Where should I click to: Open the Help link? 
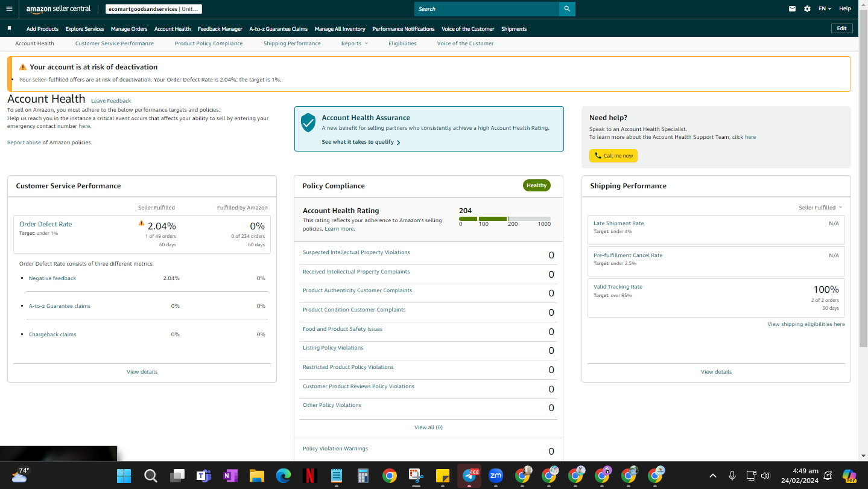pos(845,9)
